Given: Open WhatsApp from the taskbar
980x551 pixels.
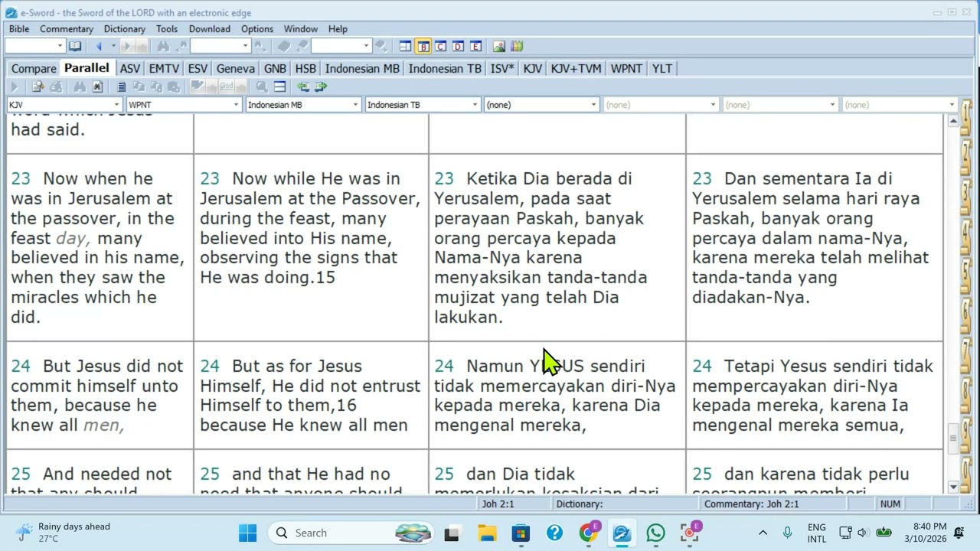Looking at the screenshot, I should pyautogui.click(x=655, y=533).
